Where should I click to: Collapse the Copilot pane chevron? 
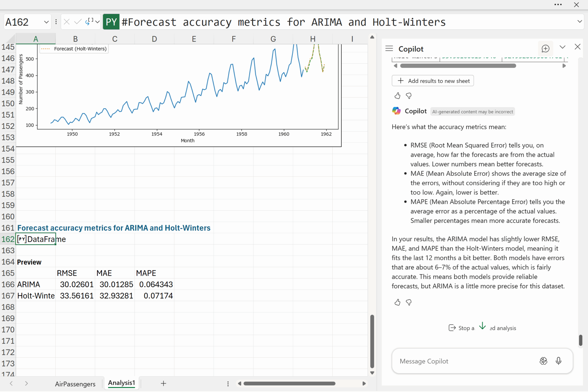click(562, 47)
